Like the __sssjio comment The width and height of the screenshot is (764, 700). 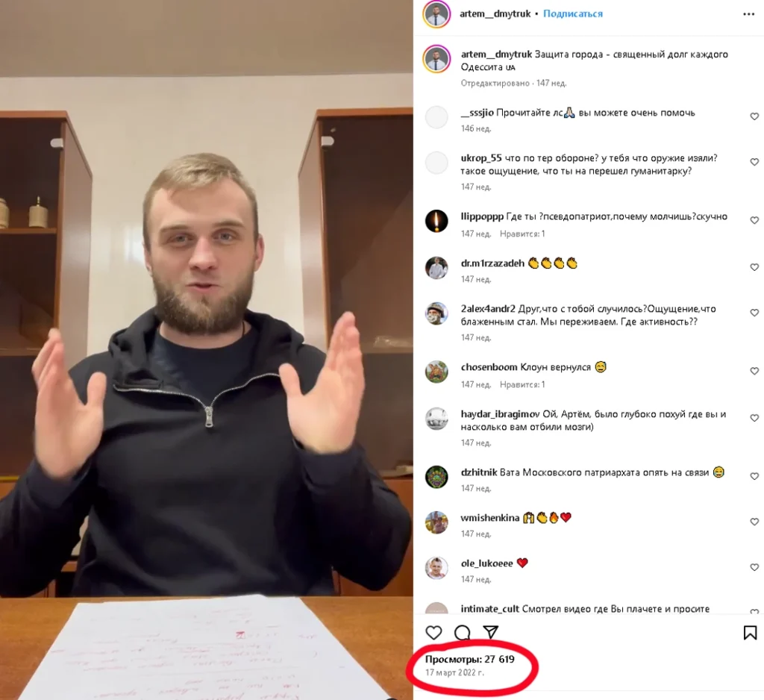pos(754,116)
